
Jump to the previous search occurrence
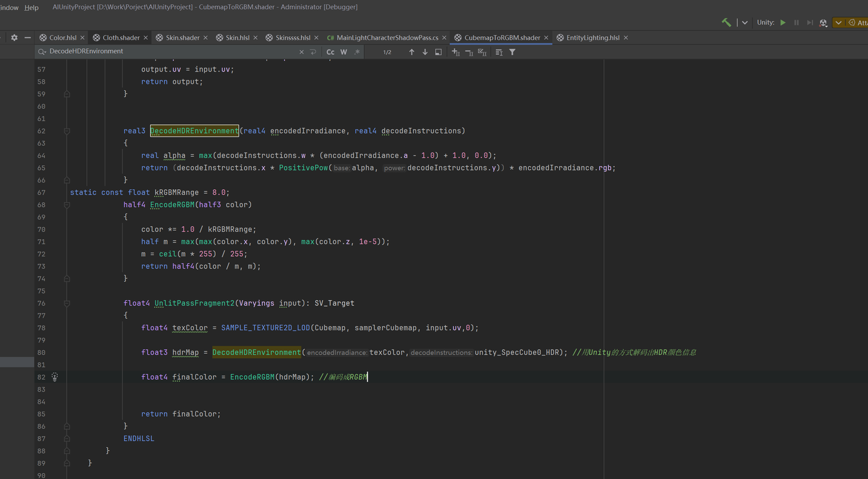[412, 52]
